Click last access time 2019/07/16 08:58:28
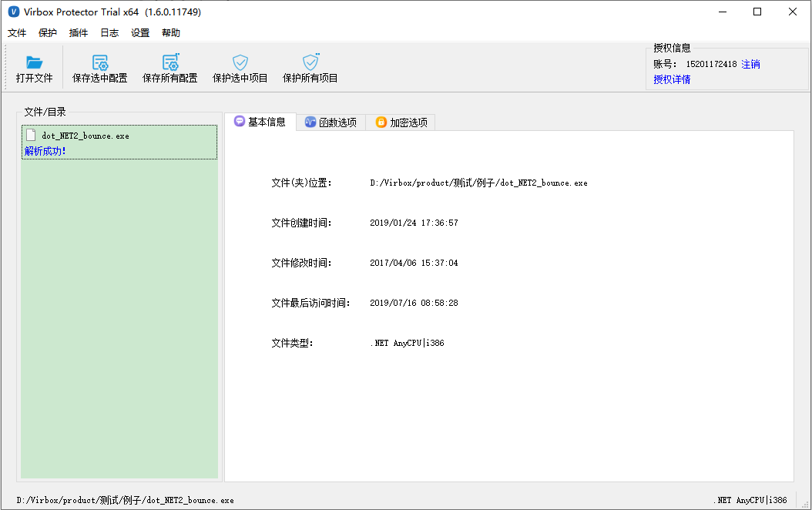The image size is (812, 510). (414, 303)
